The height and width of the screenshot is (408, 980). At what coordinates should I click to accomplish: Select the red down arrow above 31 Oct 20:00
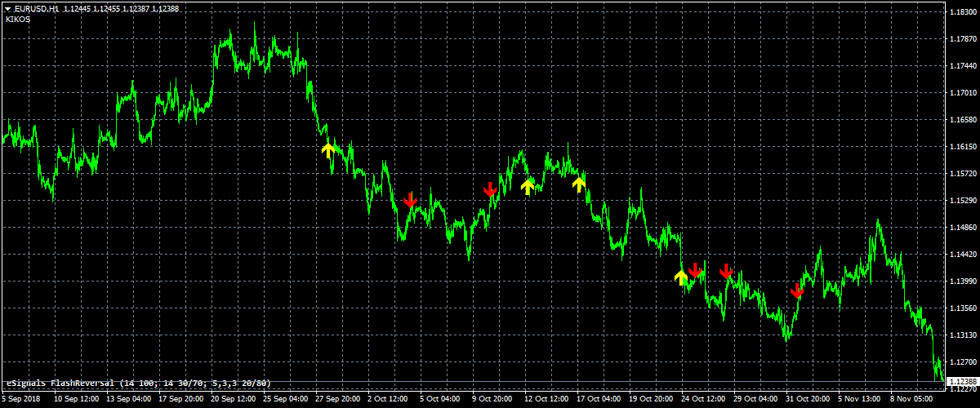click(797, 290)
